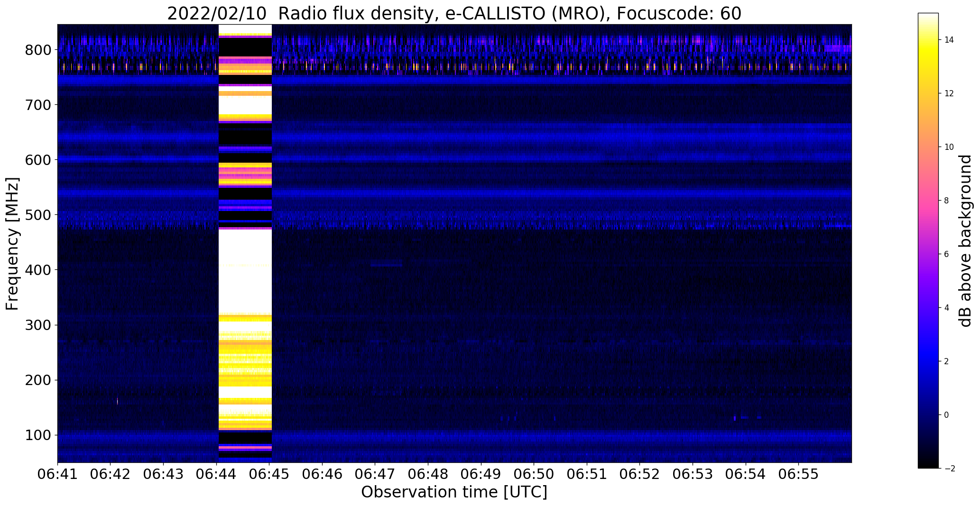Click the 8 colorbar tick label
The height and width of the screenshot is (506, 980).
point(946,201)
